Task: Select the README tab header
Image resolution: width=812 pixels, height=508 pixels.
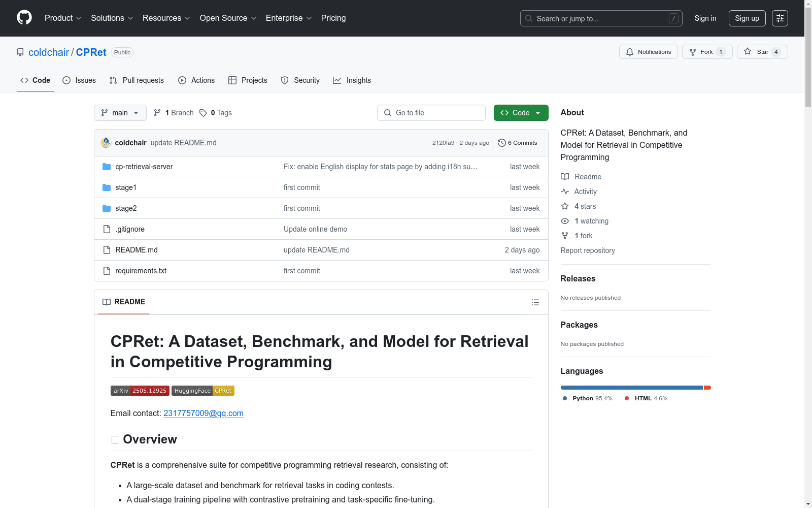Action: (x=124, y=302)
